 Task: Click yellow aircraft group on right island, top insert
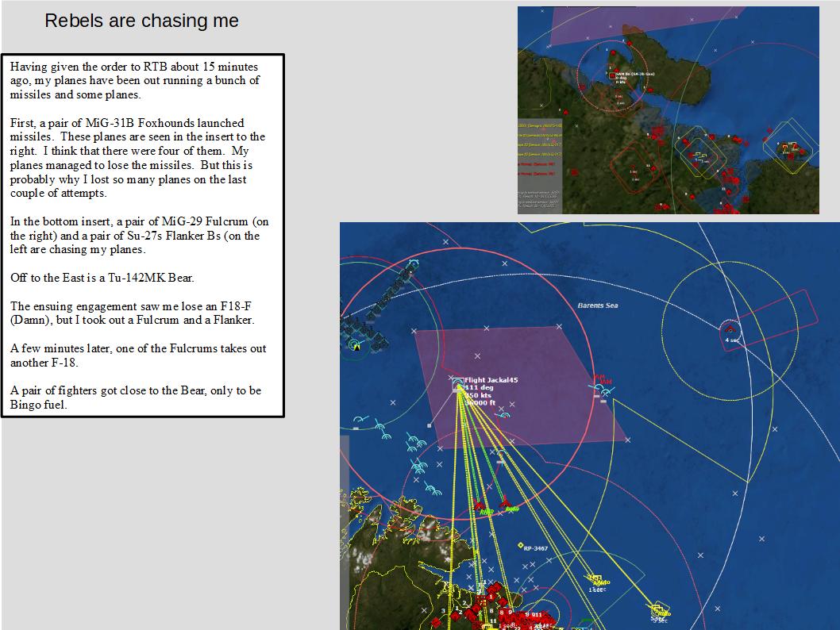pos(790,148)
